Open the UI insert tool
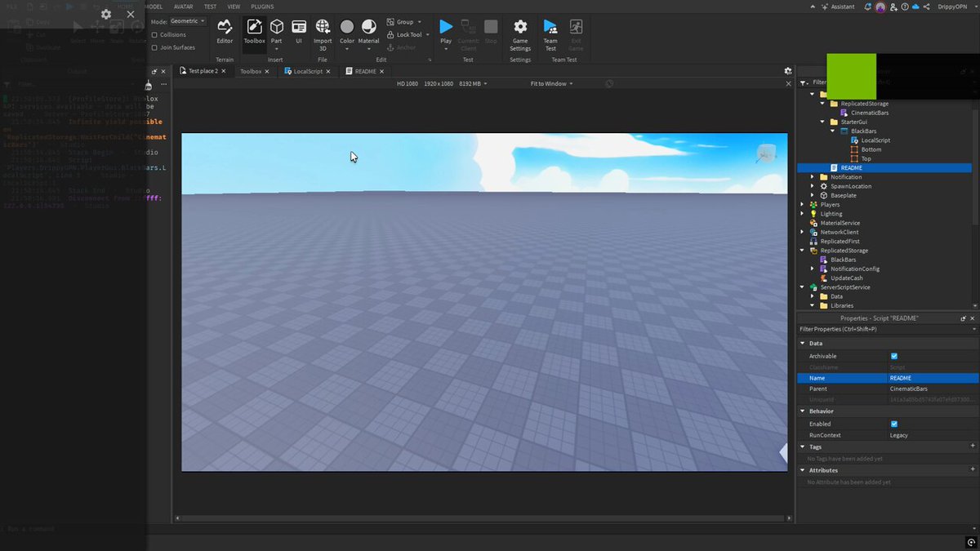 pyautogui.click(x=299, y=32)
